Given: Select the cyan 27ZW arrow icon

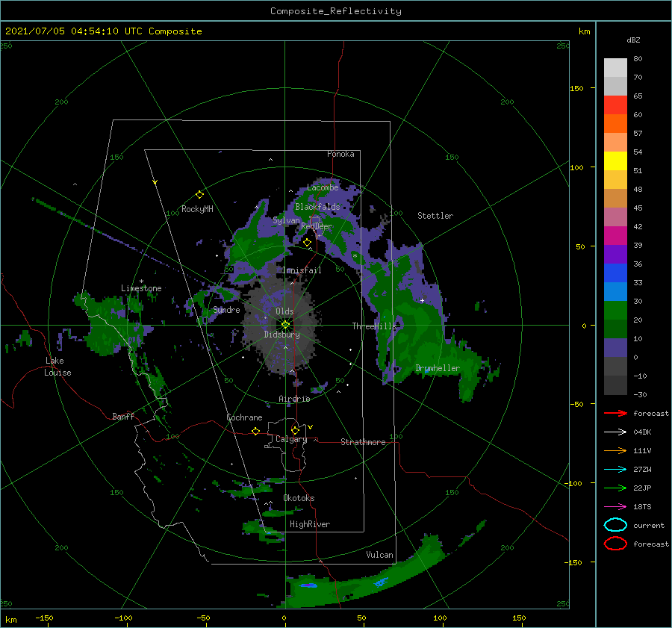Looking at the screenshot, I should coord(615,470).
